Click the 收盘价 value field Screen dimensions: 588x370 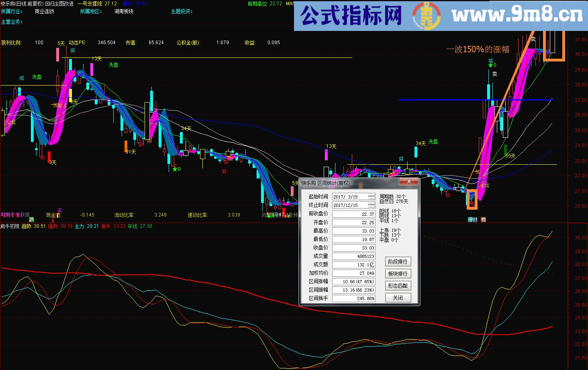coord(354,248)
